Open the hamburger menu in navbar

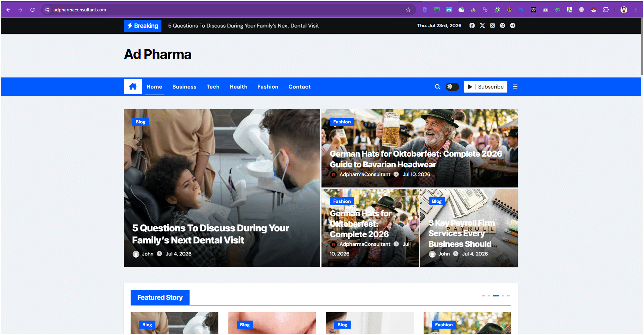pyautogui.click(x=515, y=87)
